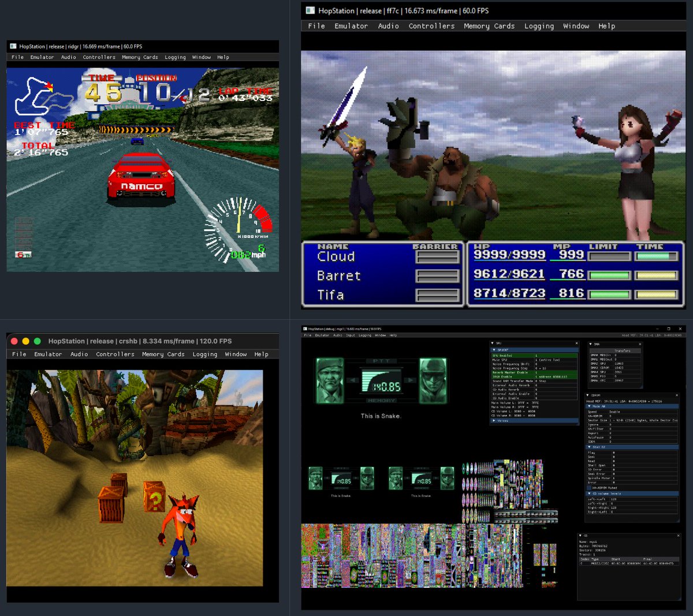693x616 pixels.
Task: Click red close light on crshb window
Action: pos(14,341)
